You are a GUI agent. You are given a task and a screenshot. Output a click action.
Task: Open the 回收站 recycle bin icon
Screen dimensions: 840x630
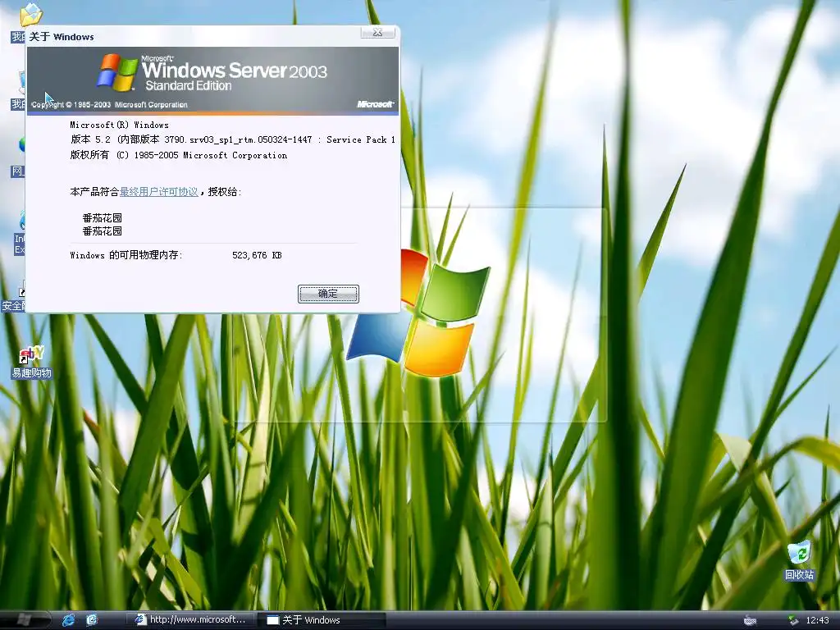click(x=799, y=561)
